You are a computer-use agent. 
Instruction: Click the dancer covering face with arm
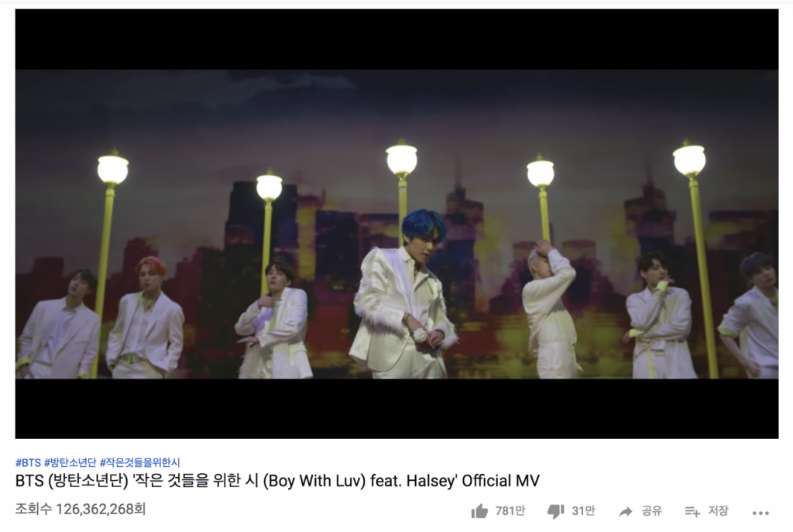(551, 308)
